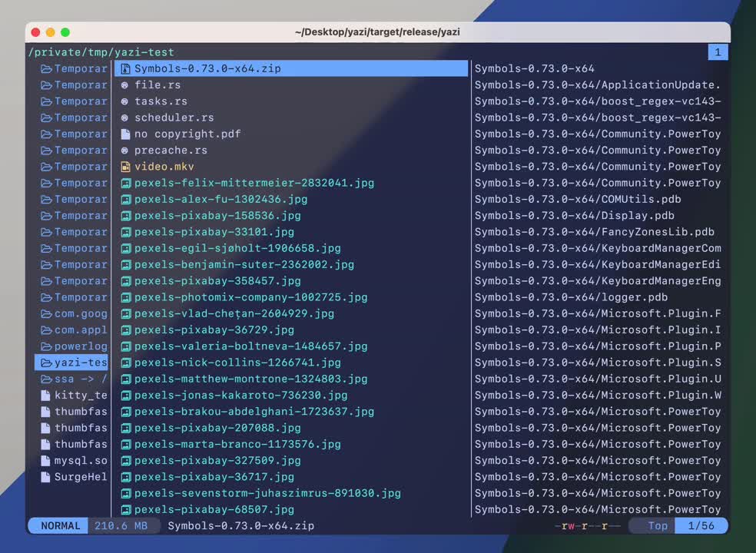Click the file icon next to mysql.so
The width and height of the screenshot is (756, 553).
click(45, 461)
